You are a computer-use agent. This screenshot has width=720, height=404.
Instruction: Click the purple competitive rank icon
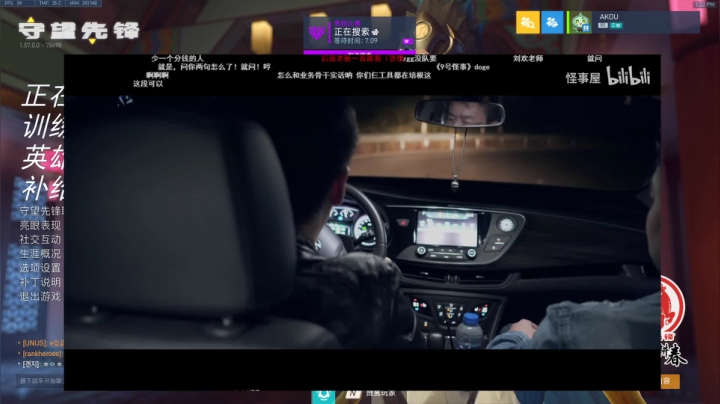pos(316,33)
